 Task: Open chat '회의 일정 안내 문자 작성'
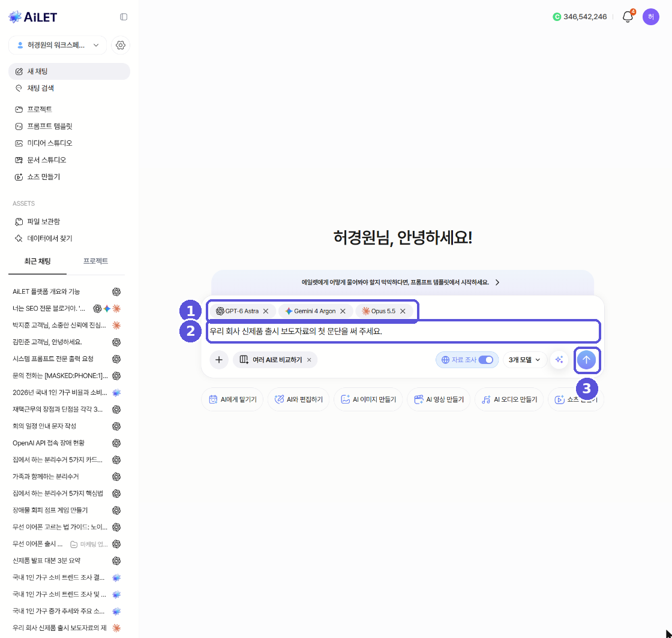(x=67, y=426)
